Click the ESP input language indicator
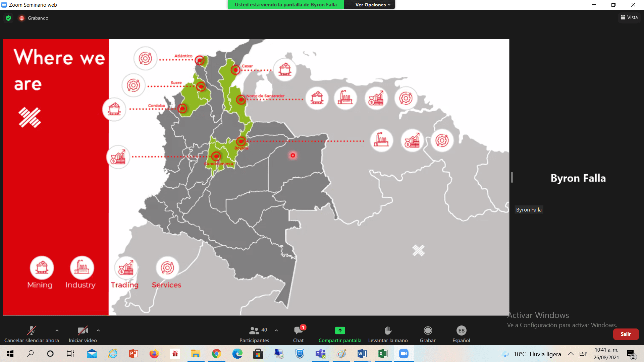This screenshot has height=362, width=644. (583, 354)
